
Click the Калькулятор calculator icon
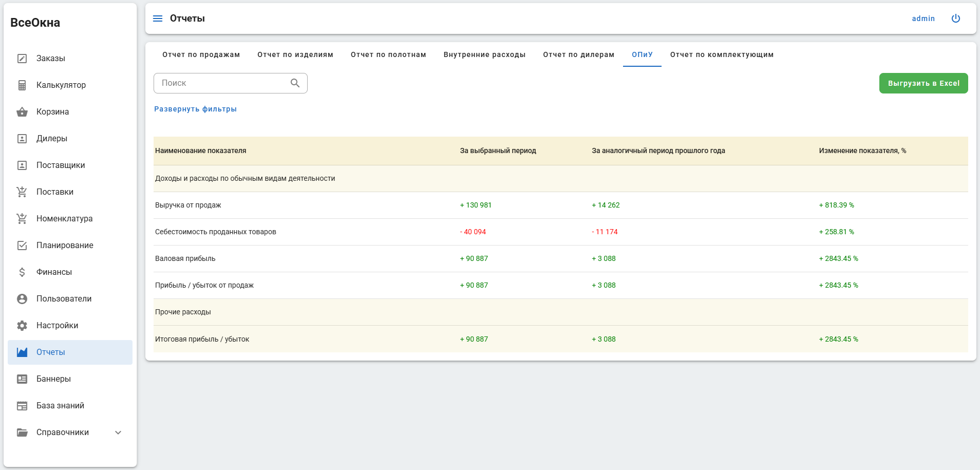[22, 85]
